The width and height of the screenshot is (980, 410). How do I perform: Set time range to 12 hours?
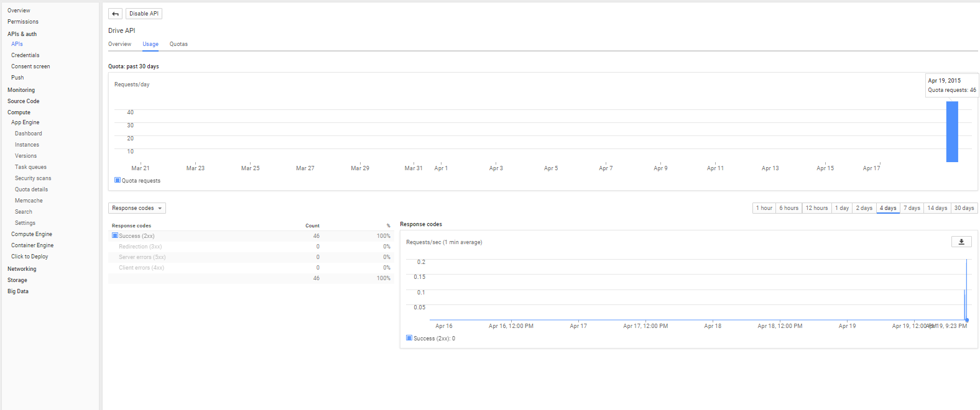[x=817, y=208]
